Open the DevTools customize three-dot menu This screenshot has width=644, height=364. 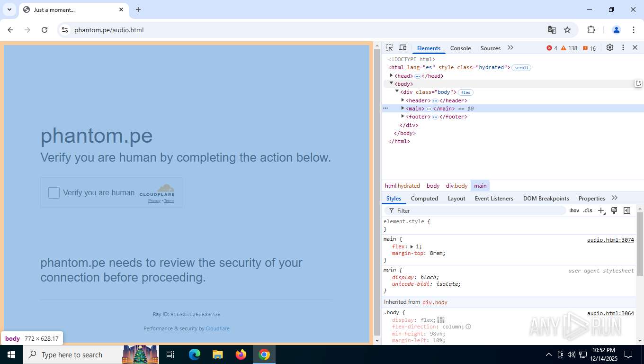tap(623, 48)
